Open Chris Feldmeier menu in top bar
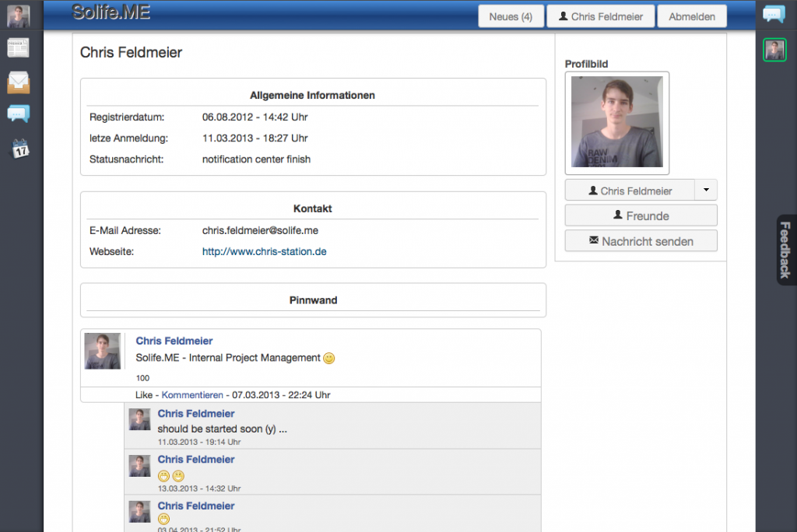 pos(601,16)
